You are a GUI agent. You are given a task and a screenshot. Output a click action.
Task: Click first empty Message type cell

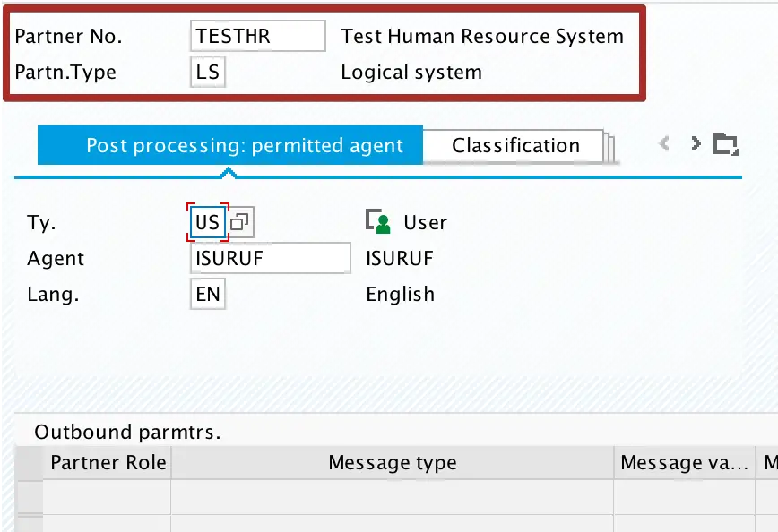tap(393, 497)
